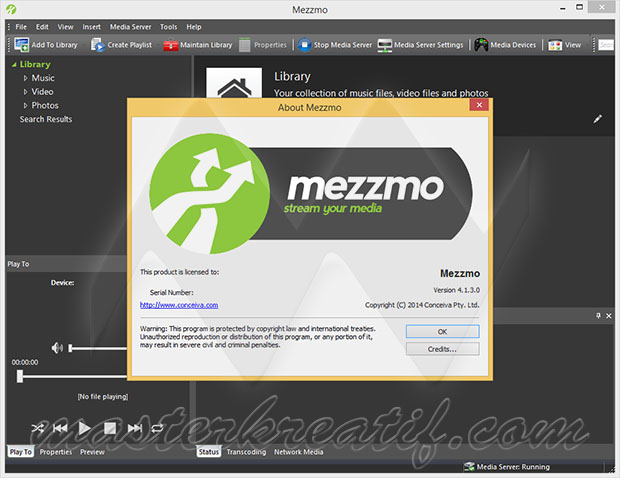Switch to the Transcoding tab

tap(246, 452)
